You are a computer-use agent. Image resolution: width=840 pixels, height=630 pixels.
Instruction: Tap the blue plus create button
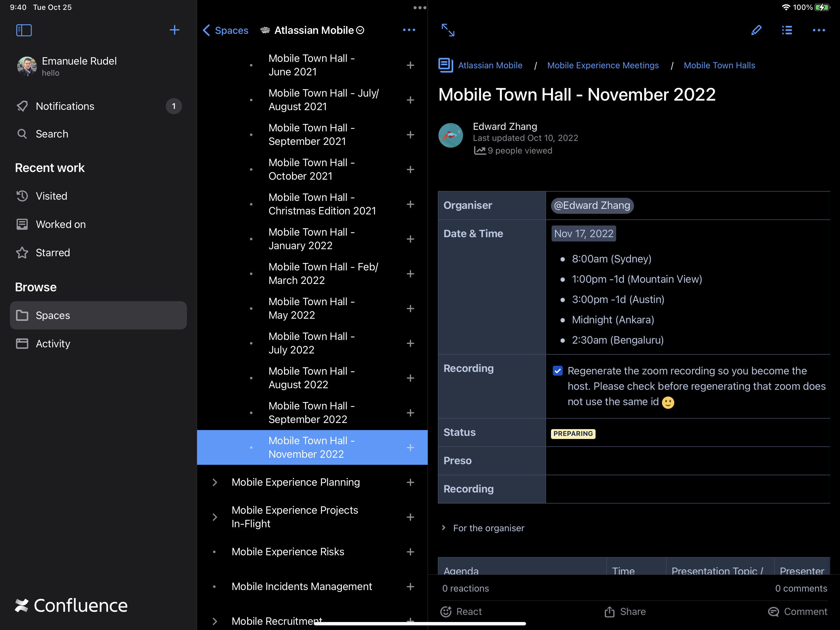[x=174, y=30]
